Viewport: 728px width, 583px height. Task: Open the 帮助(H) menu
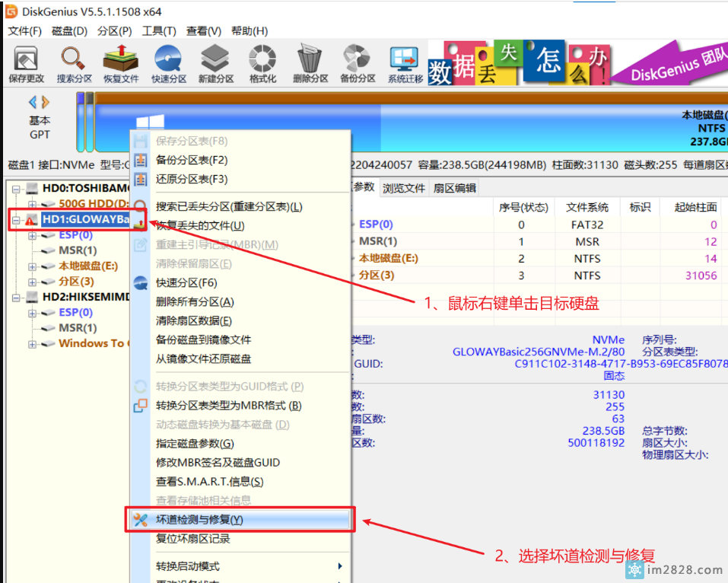(x=250, y=31)
